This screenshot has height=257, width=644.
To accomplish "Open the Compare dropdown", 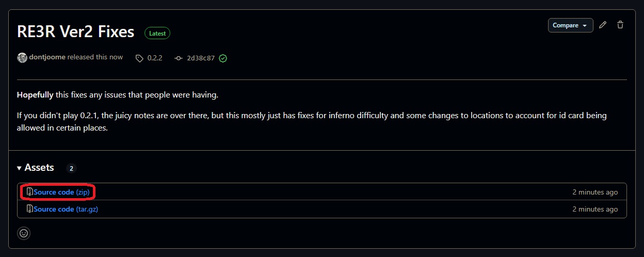I will click(571, 25).
